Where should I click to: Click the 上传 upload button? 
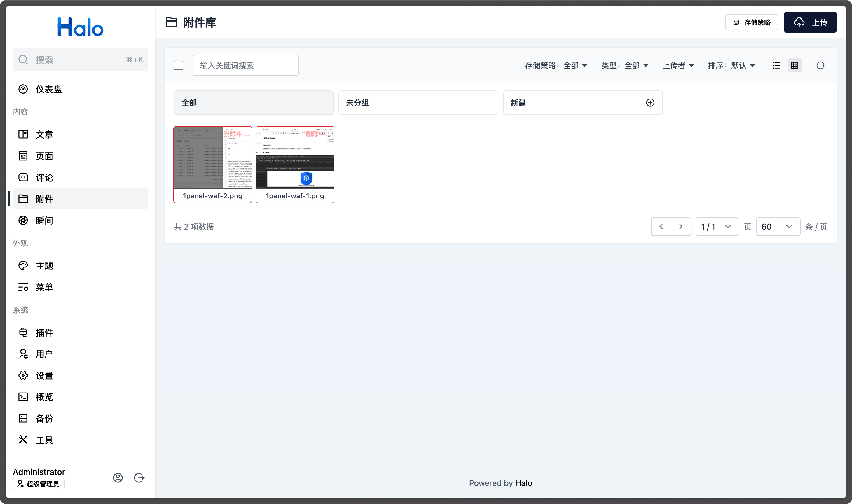810,22
